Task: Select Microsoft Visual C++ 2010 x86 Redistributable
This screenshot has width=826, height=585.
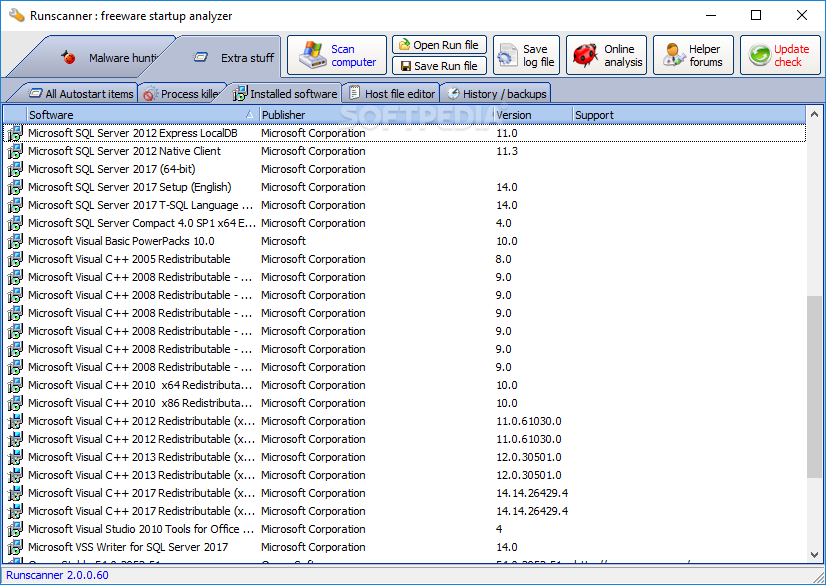Action: (140, 403)
